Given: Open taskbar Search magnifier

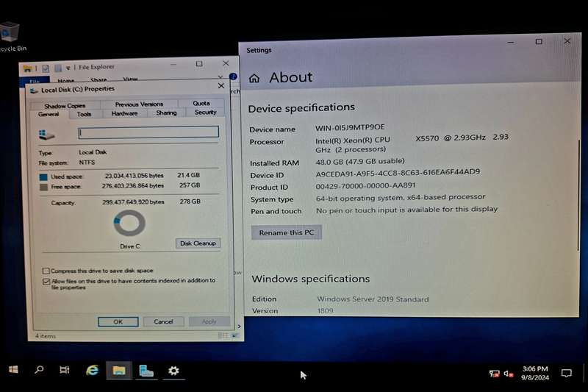Looking at the screenshot, I should click(39, 370).
